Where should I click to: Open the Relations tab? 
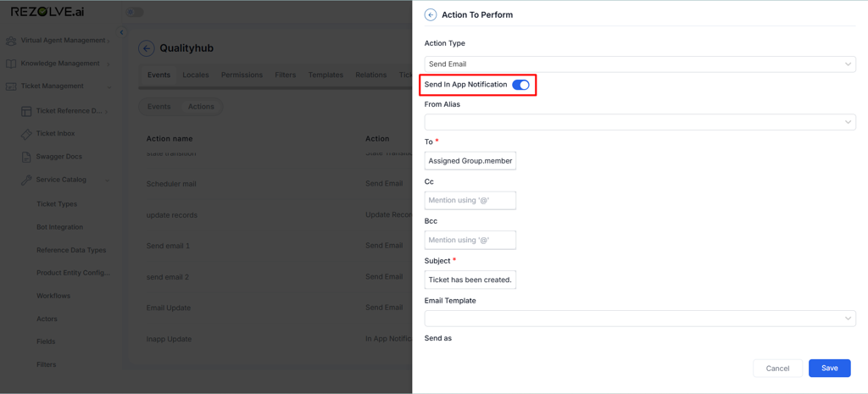click(x=371, y=75)
